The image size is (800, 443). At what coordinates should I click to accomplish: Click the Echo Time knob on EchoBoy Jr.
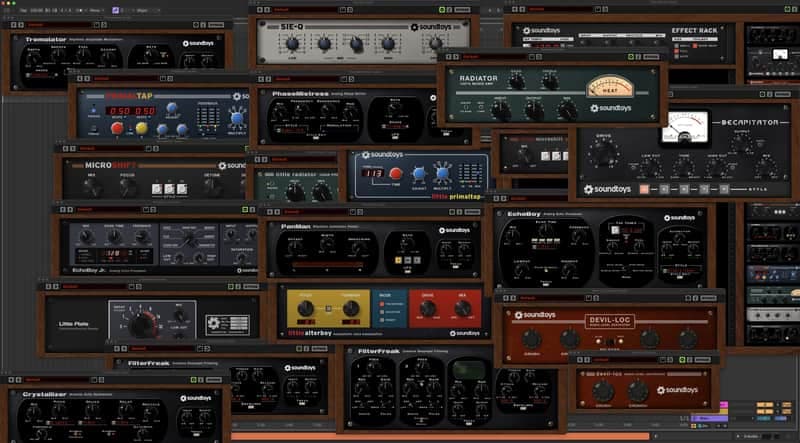pos(114,236)
